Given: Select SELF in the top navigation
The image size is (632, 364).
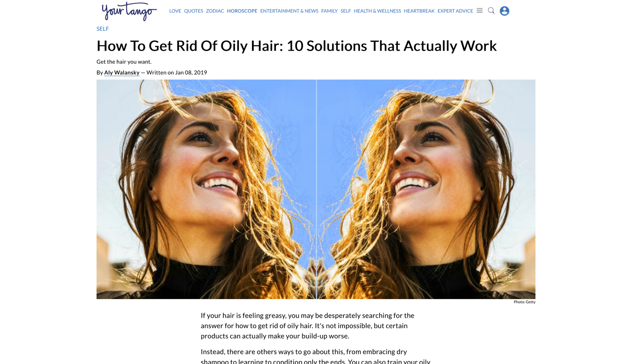Looking at the screenshot, I should [345, 11].
